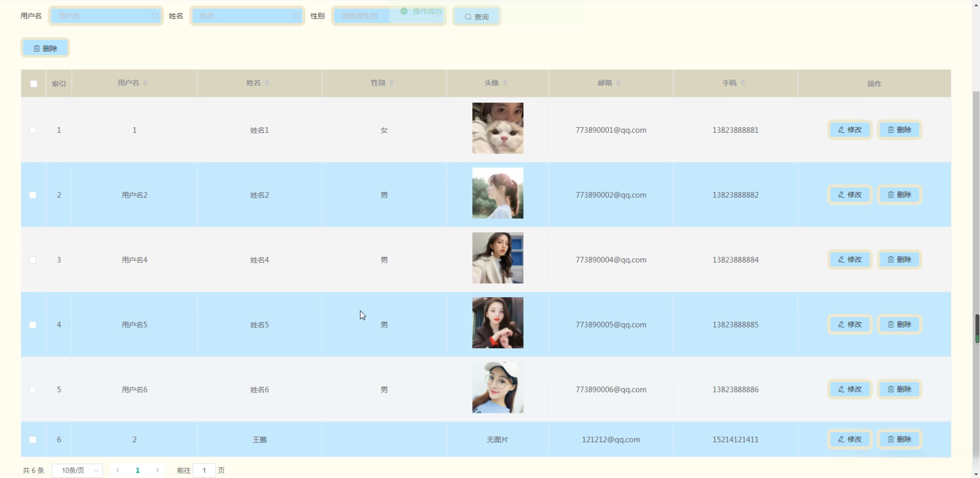Screen dimensions: 980x478
Task: Open gender selection dropdown filter
Action: coord(388,16)
